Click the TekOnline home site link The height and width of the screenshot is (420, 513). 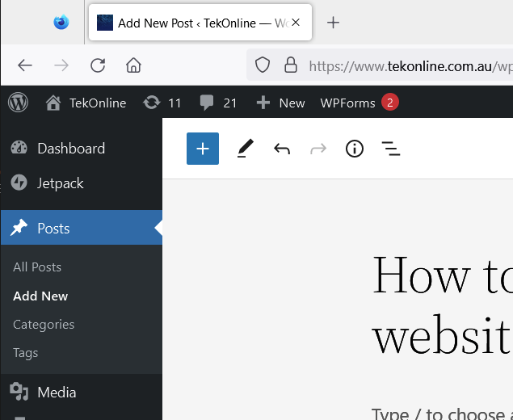tap(86, 103)
